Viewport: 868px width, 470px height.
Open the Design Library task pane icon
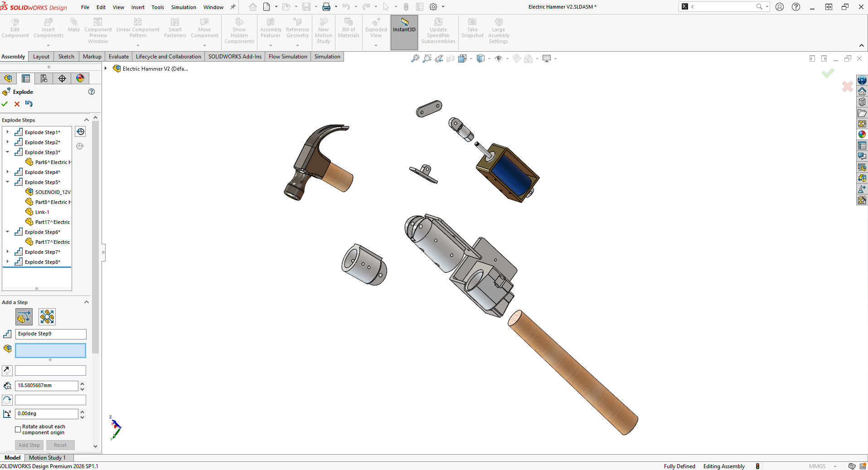tap(862, 102)
